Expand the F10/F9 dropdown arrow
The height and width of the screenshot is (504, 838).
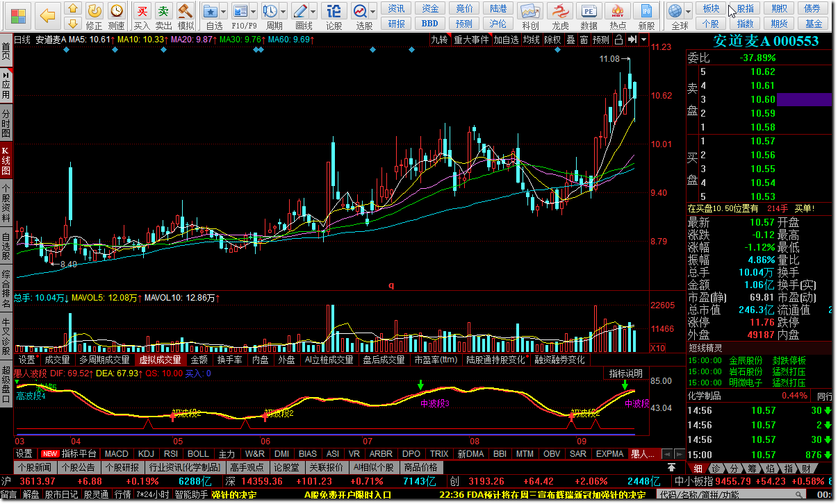(x=253, y=12)
